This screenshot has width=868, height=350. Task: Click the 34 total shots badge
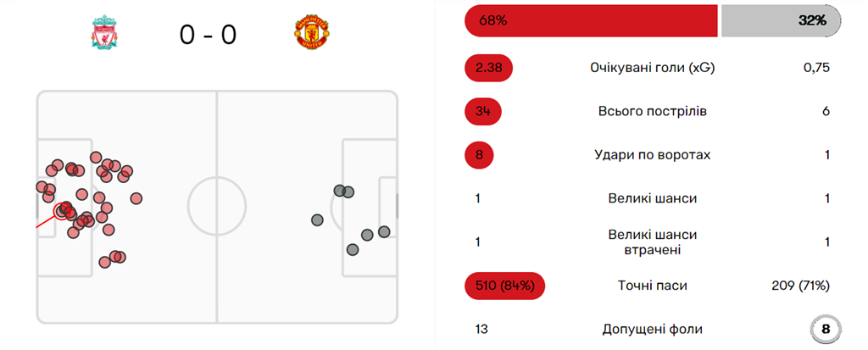tap(483, 111)
